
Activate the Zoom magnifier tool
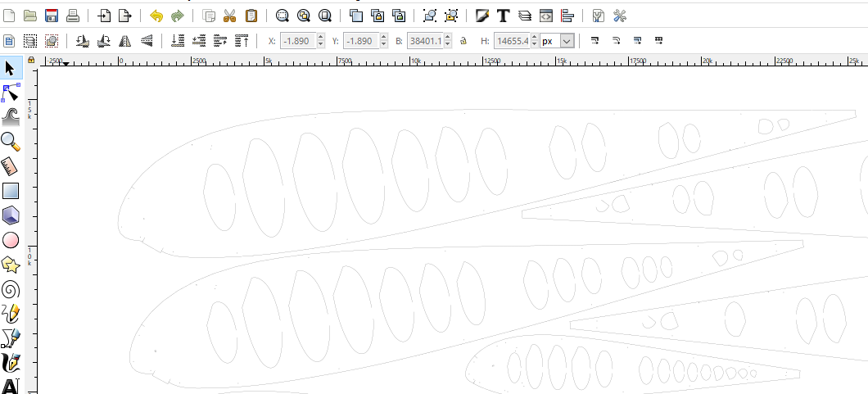coord(11,142)
